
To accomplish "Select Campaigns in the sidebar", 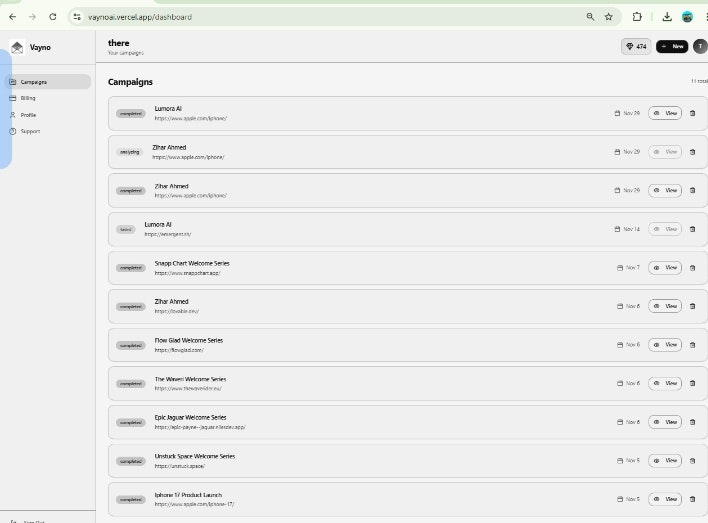I will click(47, 82).
